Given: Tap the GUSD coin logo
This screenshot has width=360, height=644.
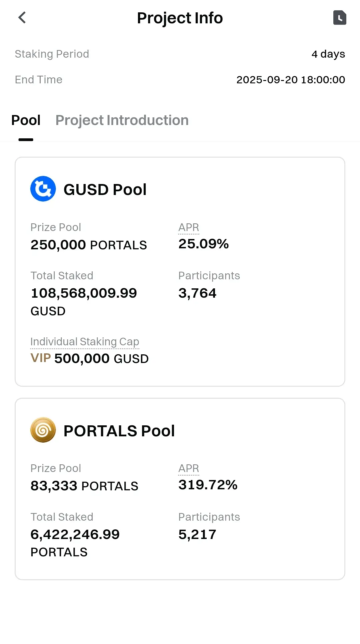Looking at the screenshot, I should [43, 189].
